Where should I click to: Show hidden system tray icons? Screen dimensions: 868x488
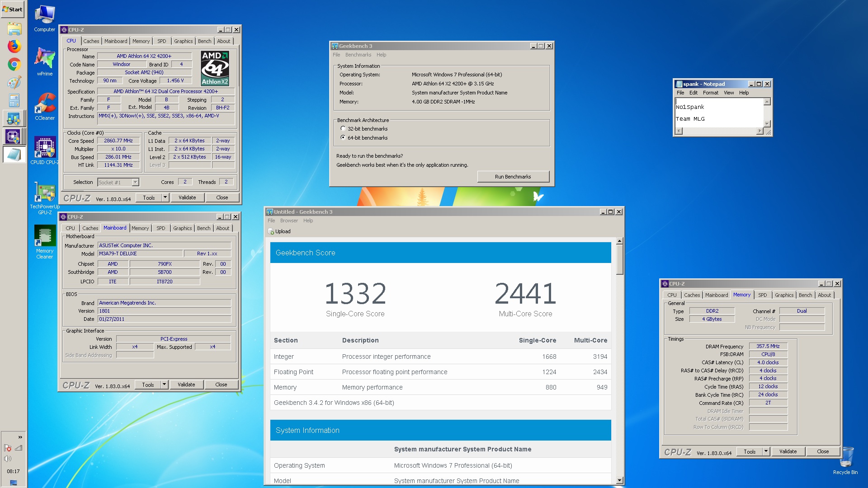click(x=20, y=437)
